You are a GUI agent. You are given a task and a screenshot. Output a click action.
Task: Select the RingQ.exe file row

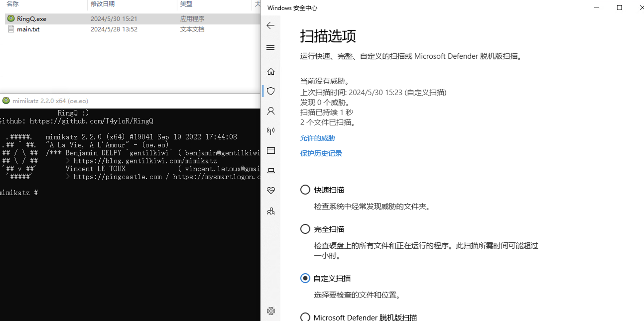click(31, 19)
